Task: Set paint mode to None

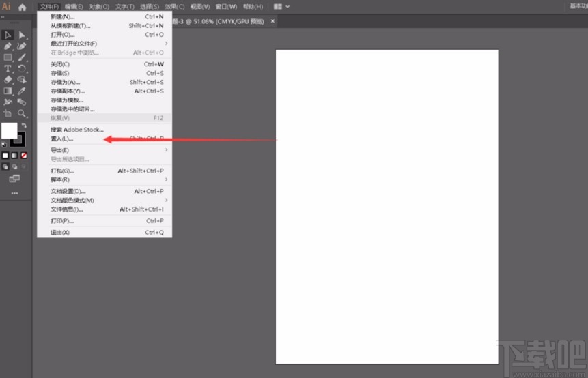Action: click(x=24, y=155)
